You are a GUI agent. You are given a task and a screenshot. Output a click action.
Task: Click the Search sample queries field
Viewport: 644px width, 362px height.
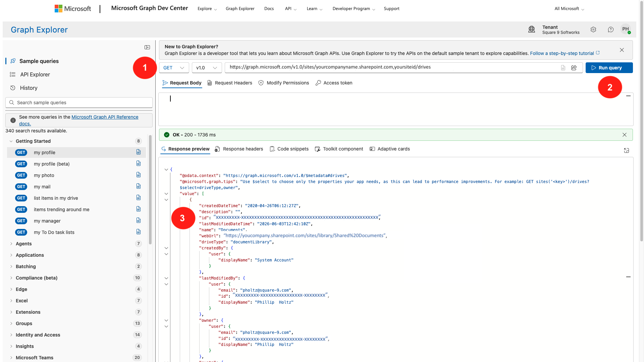tap(79, 103)
